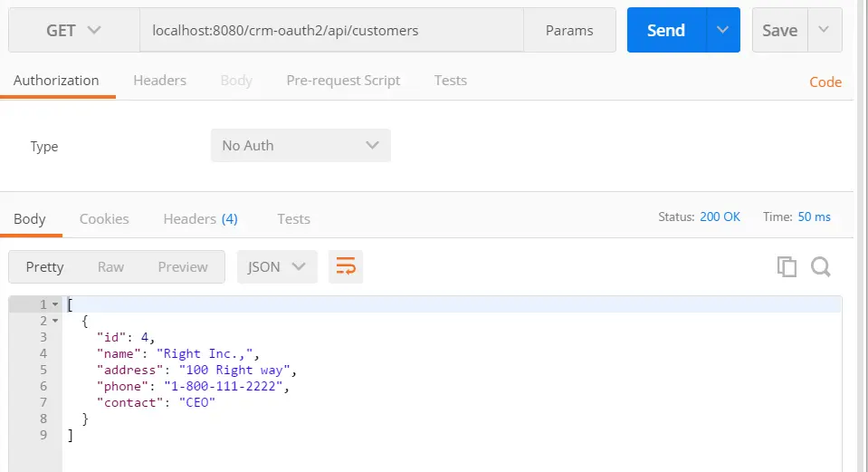Open the Pre-request Script tab
The height and width of the screenshot is (472, 868).
(343, 81)
